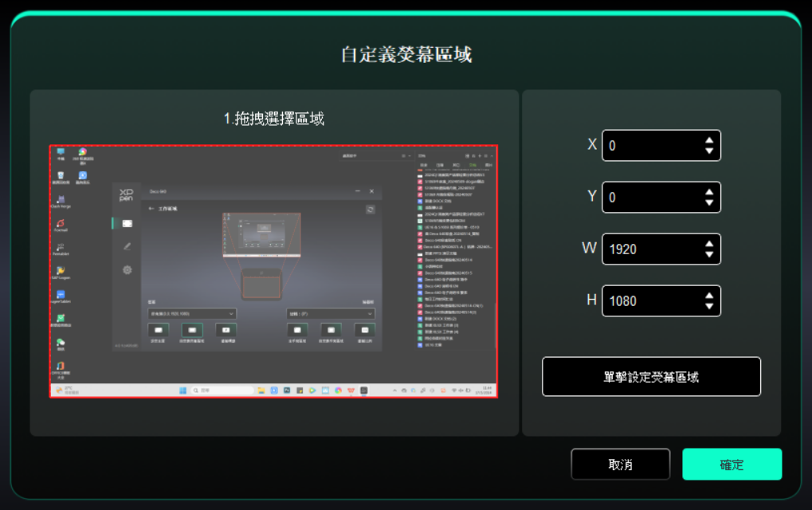Click the Y coordinate input field

[649, 198]
